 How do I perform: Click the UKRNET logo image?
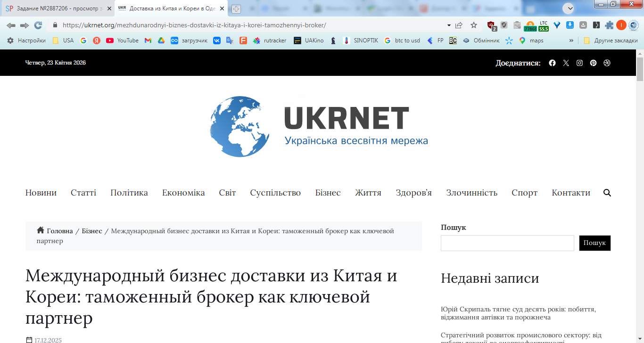[318, 126]
